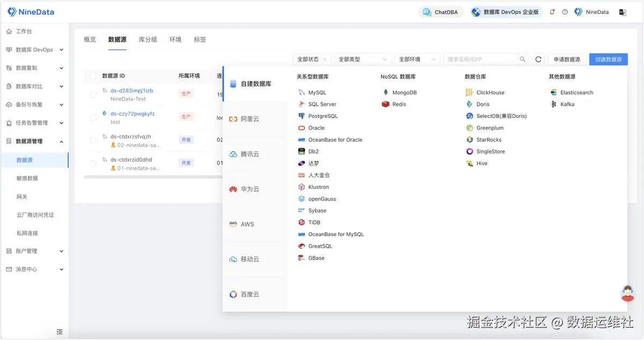Open the notification bell icon
The width and height of the screenshot is (644, 340).
[x=552, y=12]
